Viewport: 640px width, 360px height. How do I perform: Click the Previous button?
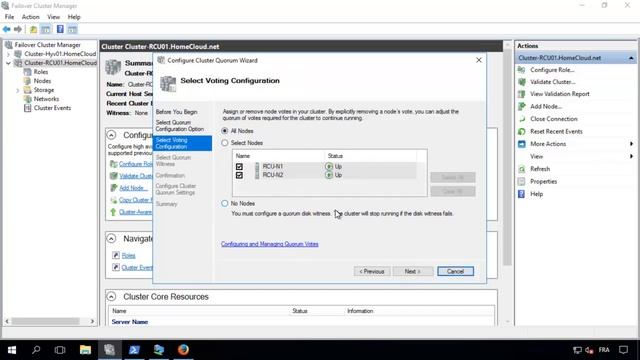click(372, 271)
